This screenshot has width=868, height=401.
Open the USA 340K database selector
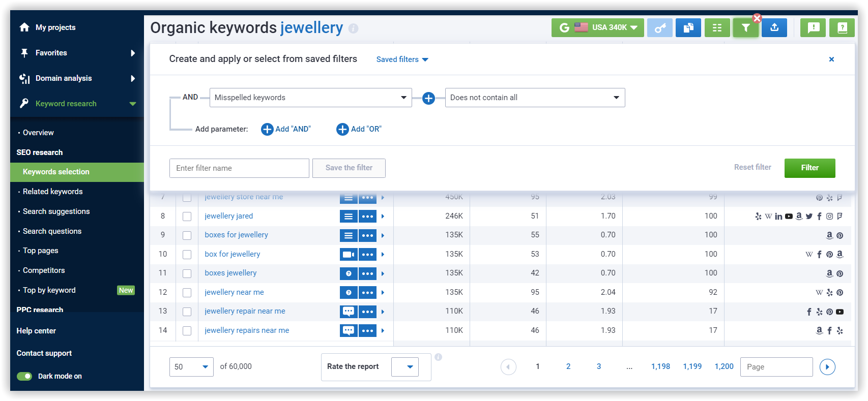(598, 28)
